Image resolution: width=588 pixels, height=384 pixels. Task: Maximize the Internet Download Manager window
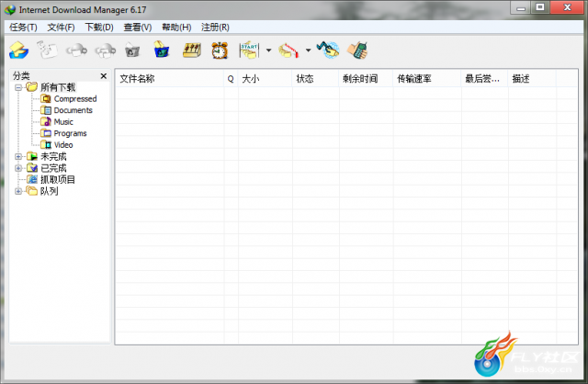(540, 7)
